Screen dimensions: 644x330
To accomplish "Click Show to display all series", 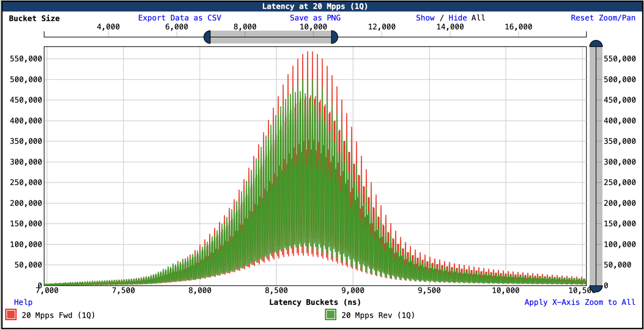I will click(x=425, y=18).
